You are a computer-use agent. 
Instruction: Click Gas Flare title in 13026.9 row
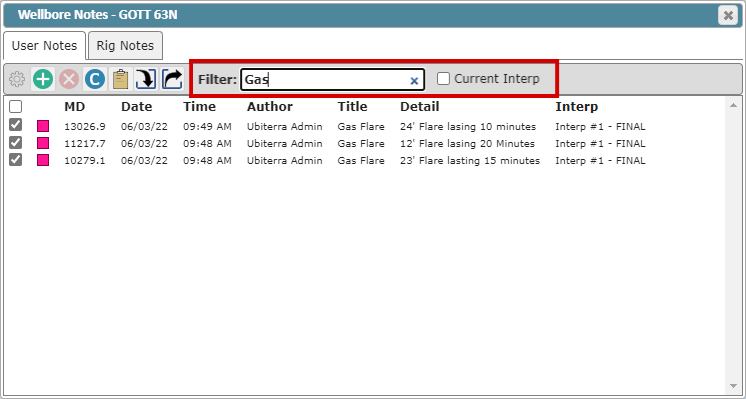click(x=361, y=127)
